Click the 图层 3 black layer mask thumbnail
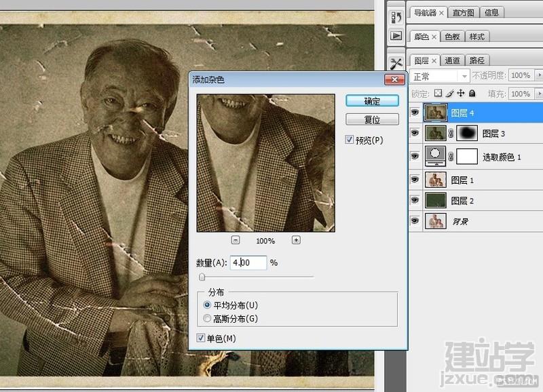The image size is (543, 392). (x=467, y=133)
